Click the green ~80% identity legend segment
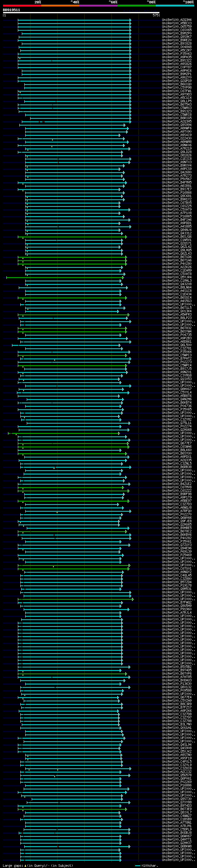197x868 pixels. (137, 6)
